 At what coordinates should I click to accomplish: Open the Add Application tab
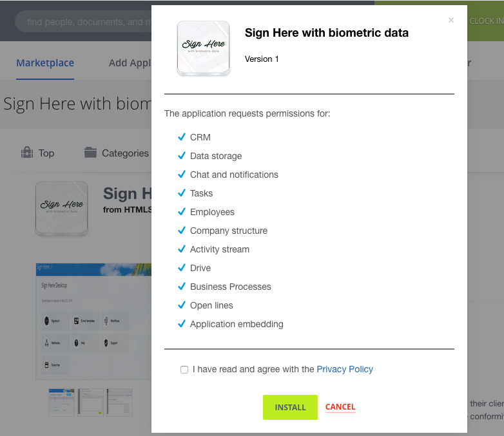point(130,63)
